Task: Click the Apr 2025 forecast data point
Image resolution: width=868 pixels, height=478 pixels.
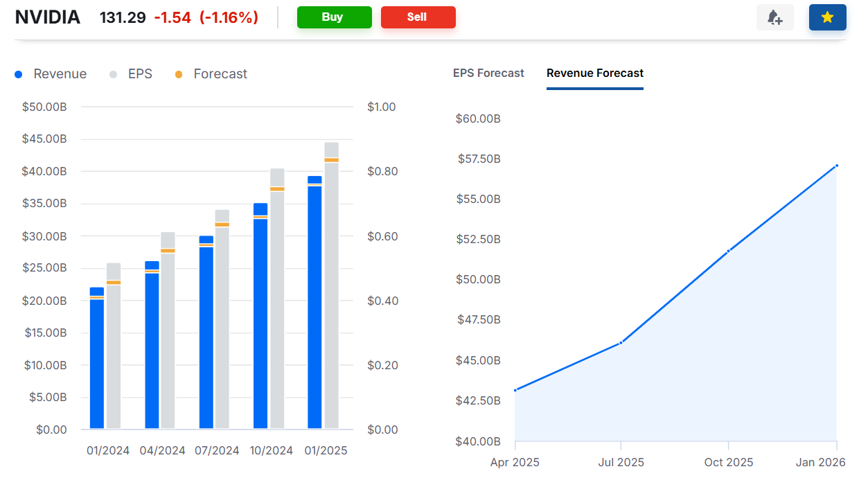Action: 515,390
